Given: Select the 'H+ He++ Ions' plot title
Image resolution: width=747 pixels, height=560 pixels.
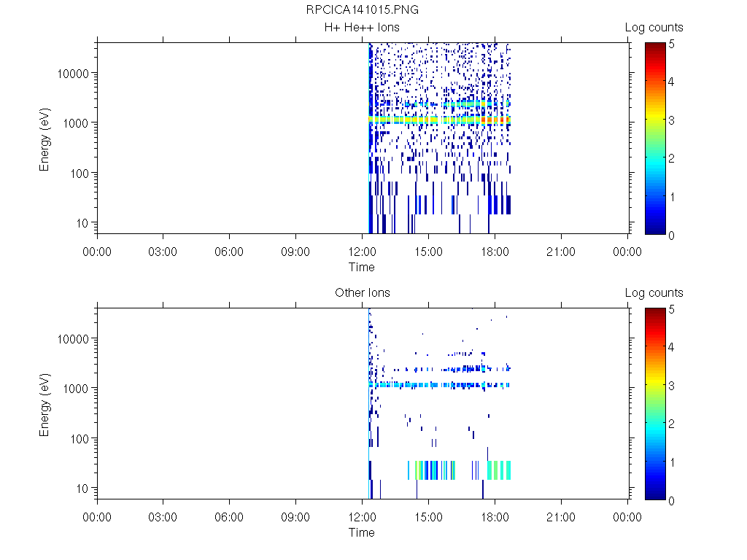Looking at the screenshot, I should coord(362,27).
